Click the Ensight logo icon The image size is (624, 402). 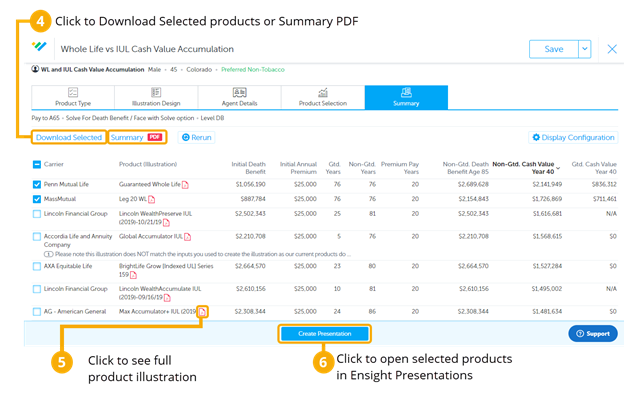(x=39, y=47)
